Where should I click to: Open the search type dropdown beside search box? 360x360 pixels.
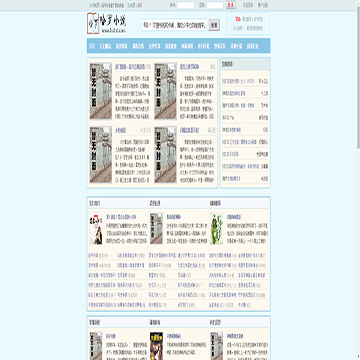(147, 25)
